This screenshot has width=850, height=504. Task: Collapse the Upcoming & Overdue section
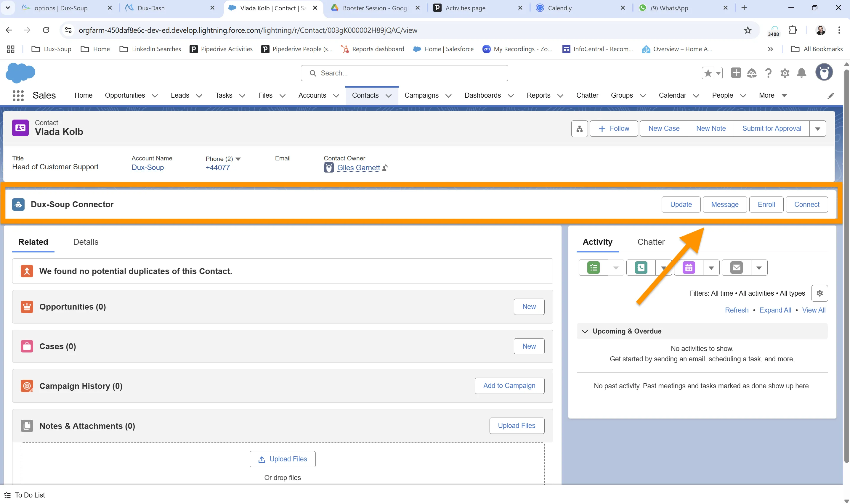coord(585,331)
